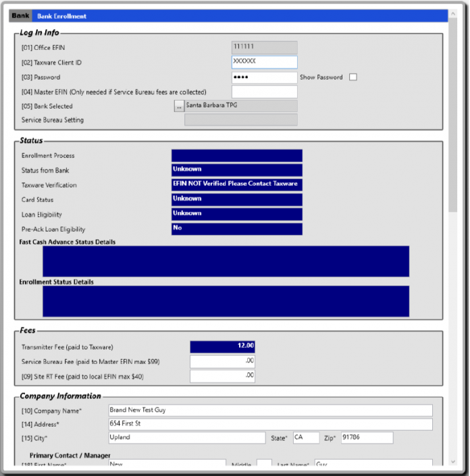The height and width of the screenshot is (476, 470).
Task: Switch to the Bank tab
Action: 20,16
